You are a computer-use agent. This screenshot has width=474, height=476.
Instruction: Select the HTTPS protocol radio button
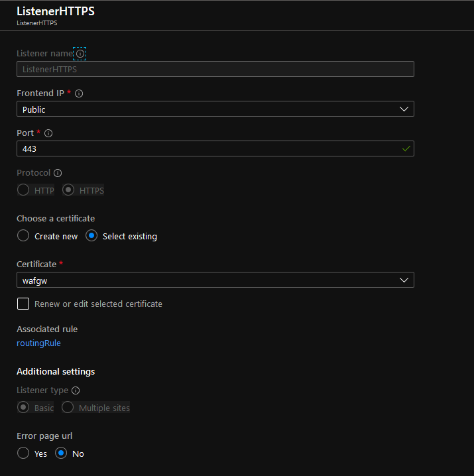tap(68, 190)
